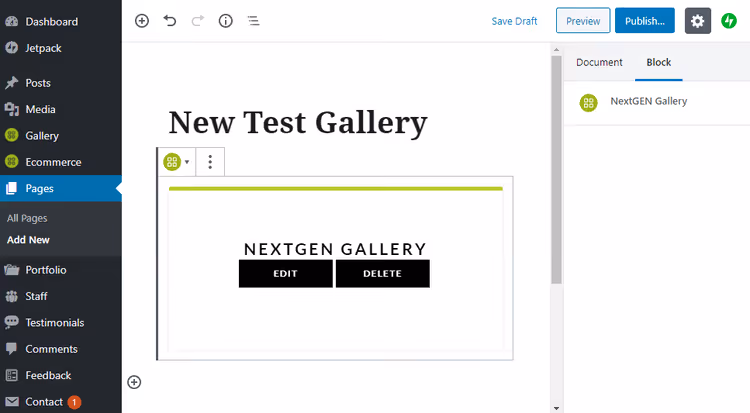
Task: Open Gallery menu label
Action: click(42, 135)
